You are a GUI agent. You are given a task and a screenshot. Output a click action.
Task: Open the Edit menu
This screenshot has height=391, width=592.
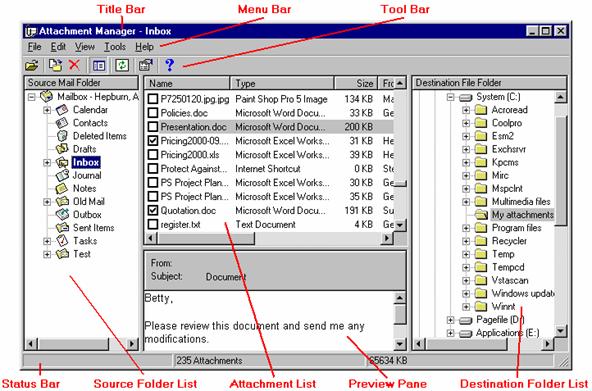point(58,47)
